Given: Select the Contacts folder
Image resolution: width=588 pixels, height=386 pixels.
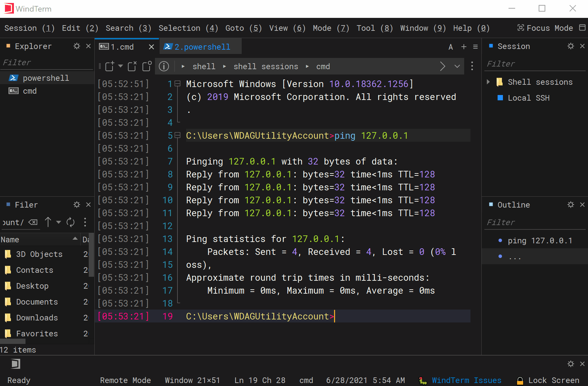Looking at the screenshot, I should (x=45, y=270).
